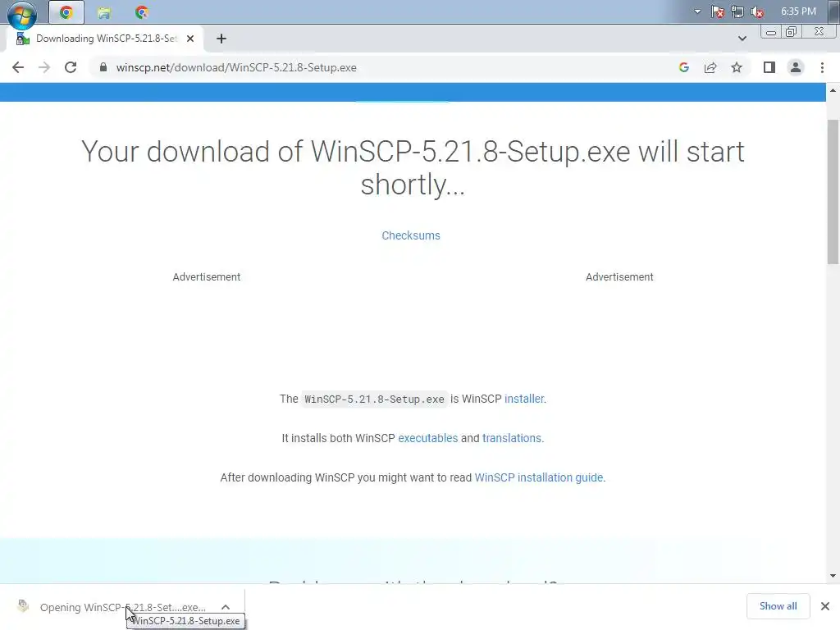Viewport: 840px width, 630px height.
Task: Click the Windows Start orb
Action: 22,13
